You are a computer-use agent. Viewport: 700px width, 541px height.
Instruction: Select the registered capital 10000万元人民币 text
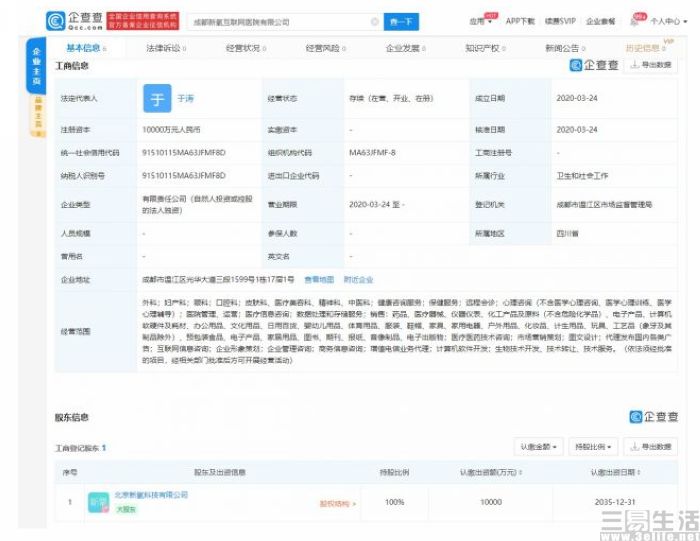pyautogui.click(x=171, y=130)
